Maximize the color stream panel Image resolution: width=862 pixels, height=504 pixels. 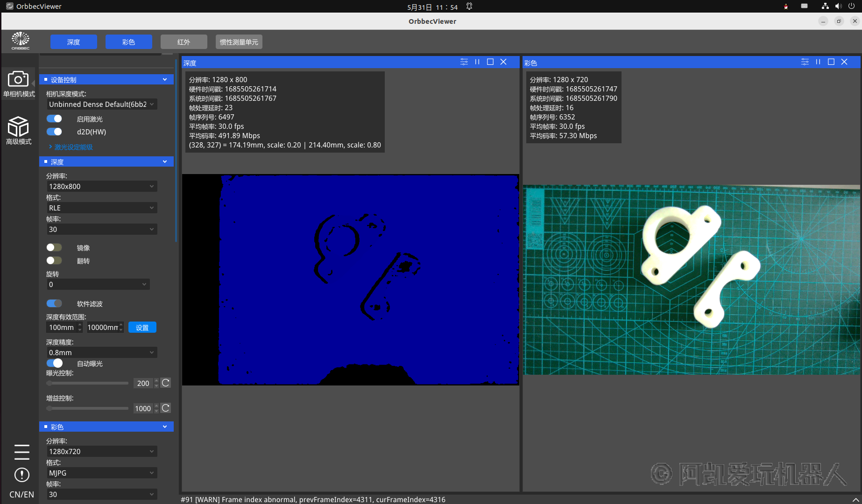pos(831,62)
